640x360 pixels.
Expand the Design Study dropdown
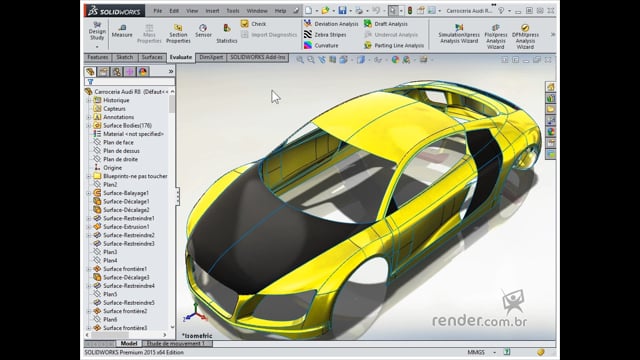(x=97, y=46)
